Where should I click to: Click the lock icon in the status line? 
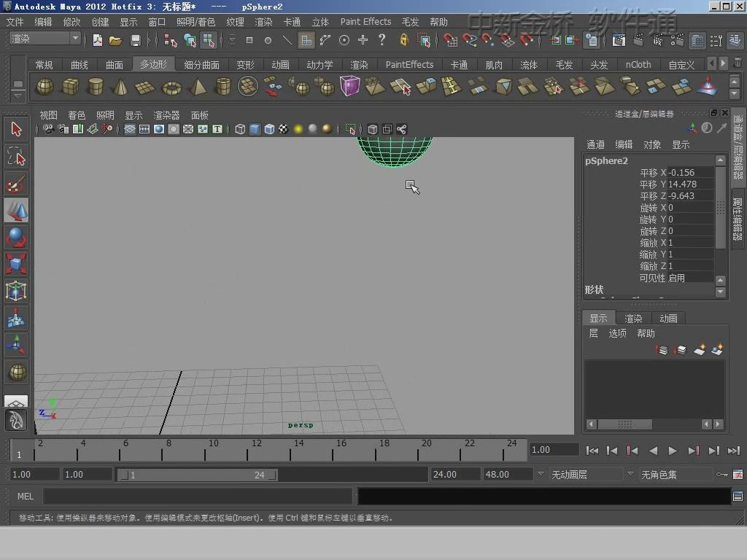coord(404,40)
